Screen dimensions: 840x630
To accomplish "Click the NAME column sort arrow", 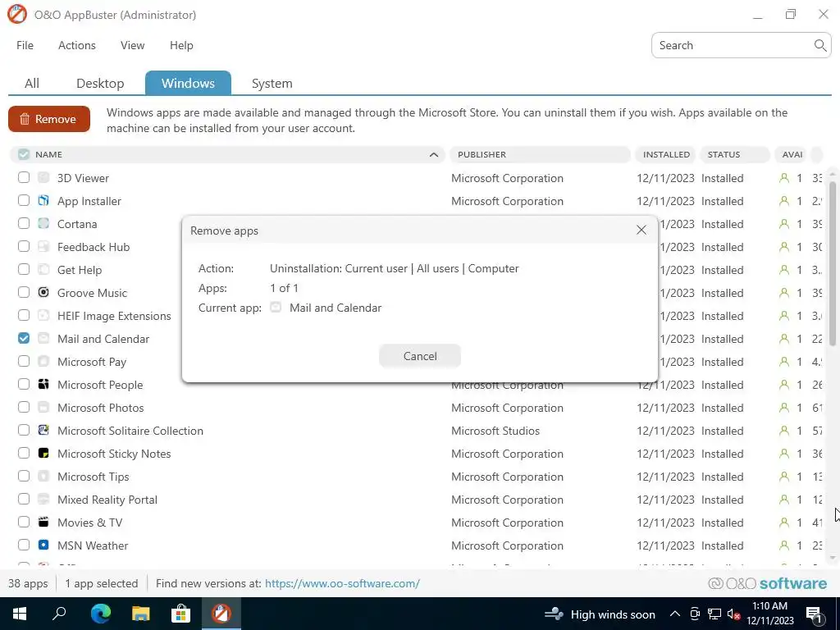I will [x=433, y=155].
